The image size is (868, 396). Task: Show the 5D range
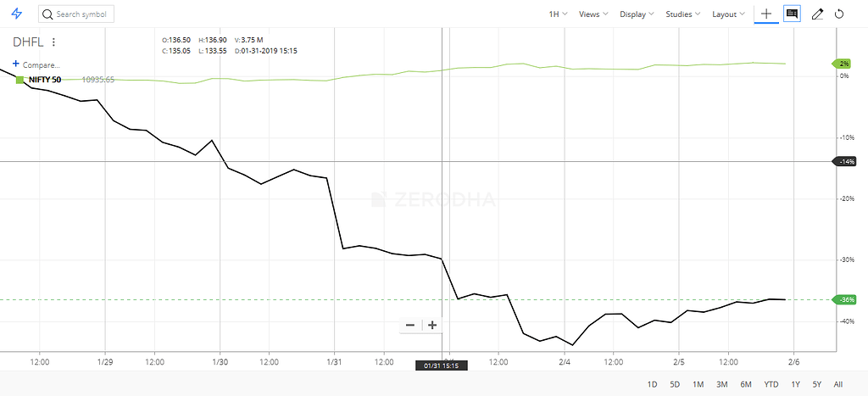[x=675, y=384]
